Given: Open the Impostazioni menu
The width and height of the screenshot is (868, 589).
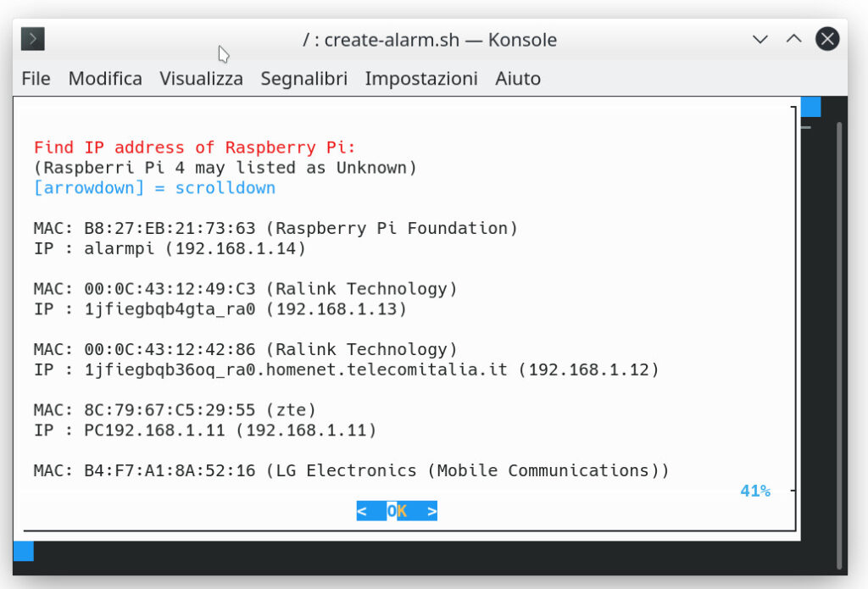Looking at the screenshot, I should 421,79.
